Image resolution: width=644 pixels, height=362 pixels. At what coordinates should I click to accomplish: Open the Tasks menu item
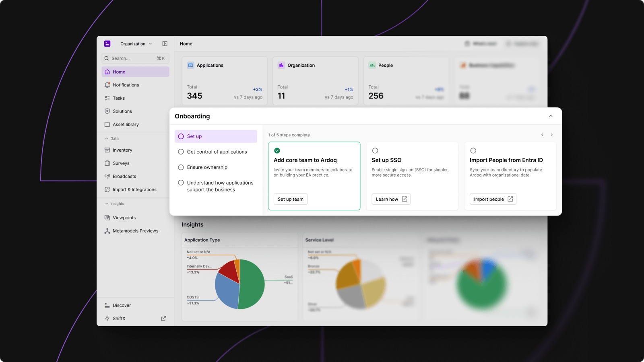tap(118, 98)
